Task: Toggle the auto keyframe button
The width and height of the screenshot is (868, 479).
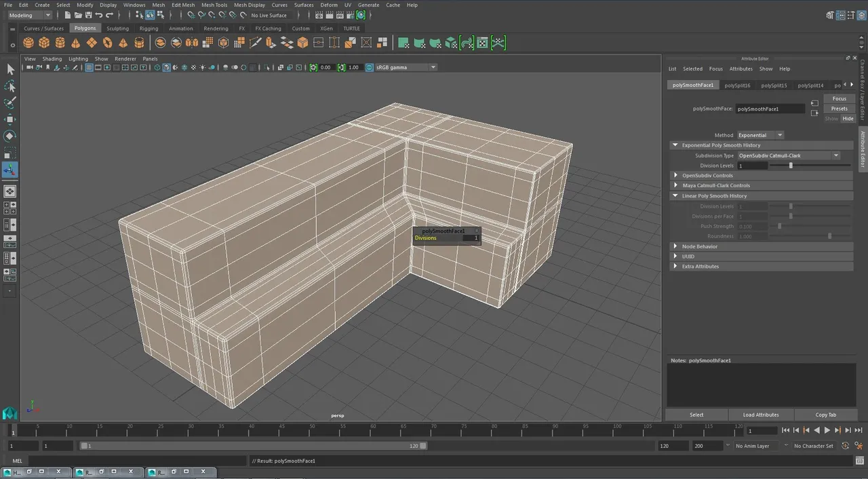Action: pyautogui.click(x=845, y=446)
